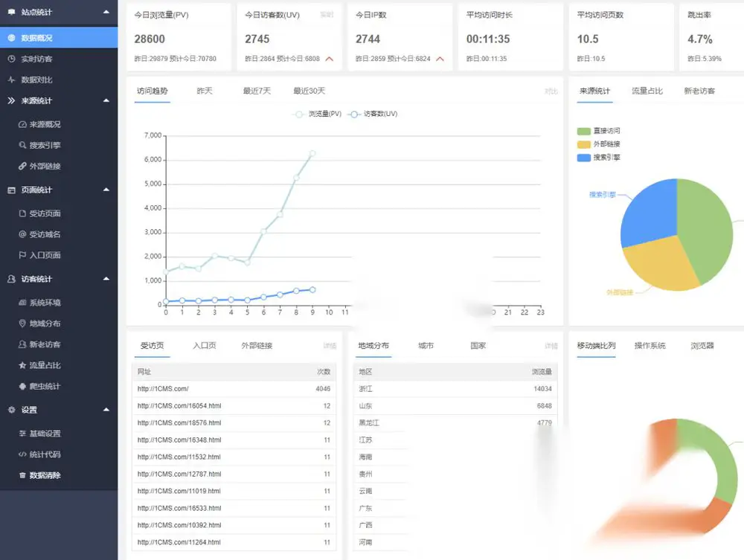
Task: Switch to the 操作系统 tab
Action: (650, 346)
